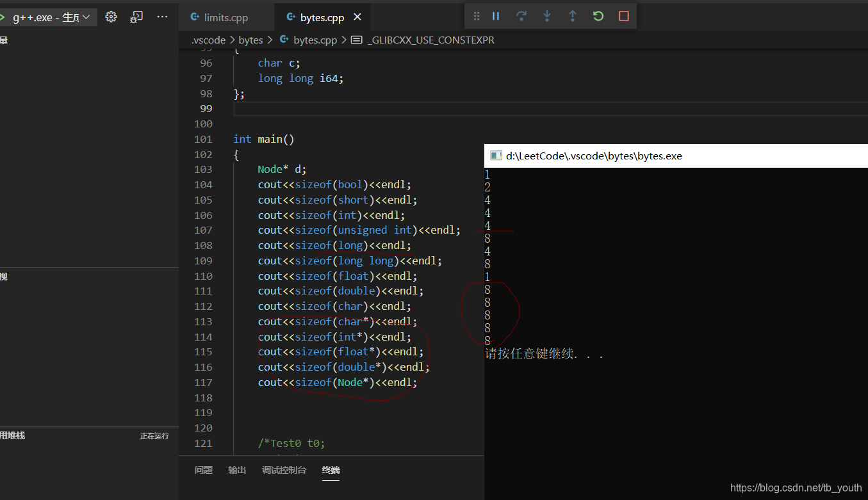868x500 pixels.
Task: Open the 终端 panel tab
Action: [x=331, y=470]
